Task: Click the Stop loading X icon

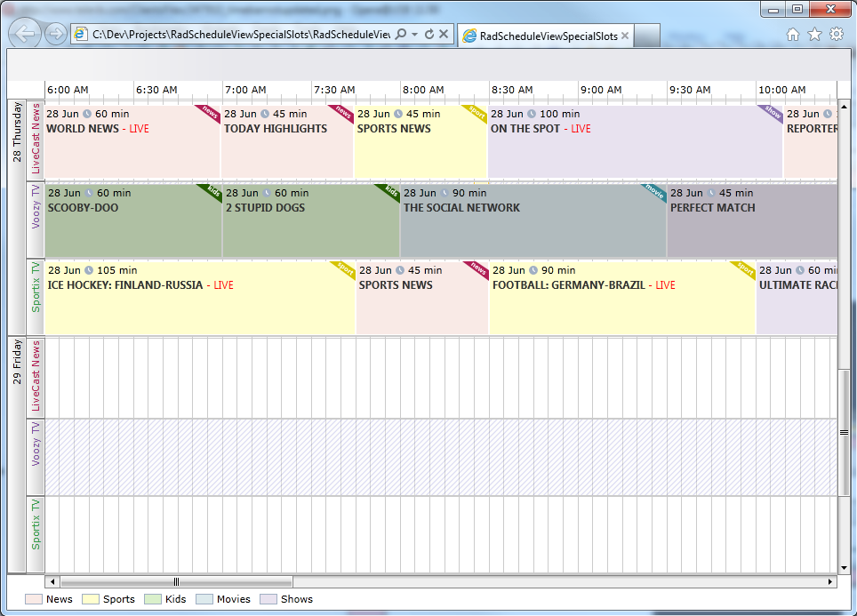Action: pyautogui.click(x=444, y=34)
